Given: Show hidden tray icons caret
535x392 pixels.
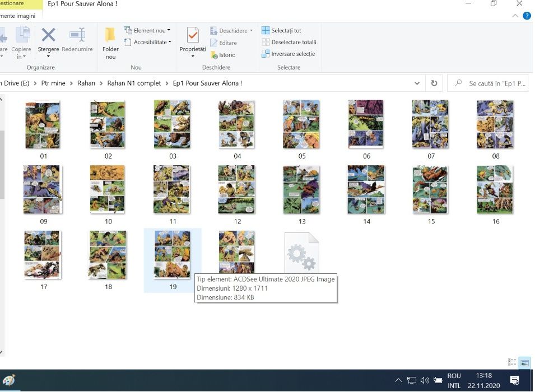Looking at the screenshot, I should (398, 380).
